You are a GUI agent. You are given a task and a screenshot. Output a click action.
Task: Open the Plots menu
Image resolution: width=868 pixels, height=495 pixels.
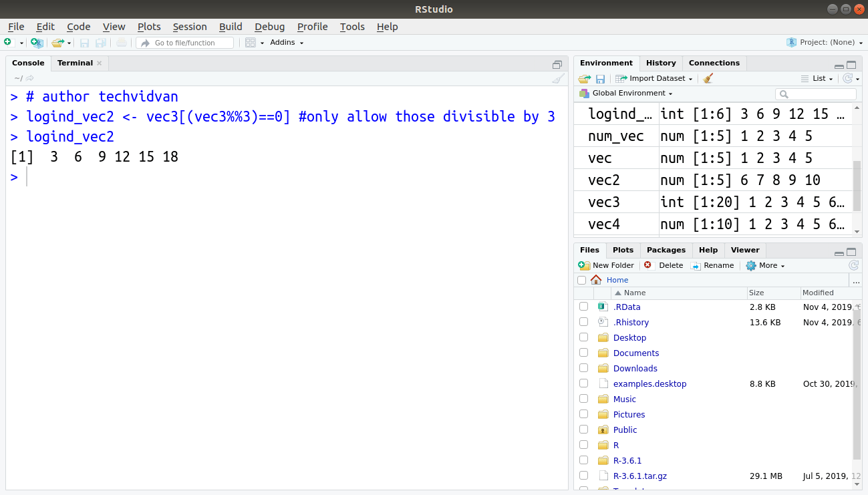(x=148, y=27)
